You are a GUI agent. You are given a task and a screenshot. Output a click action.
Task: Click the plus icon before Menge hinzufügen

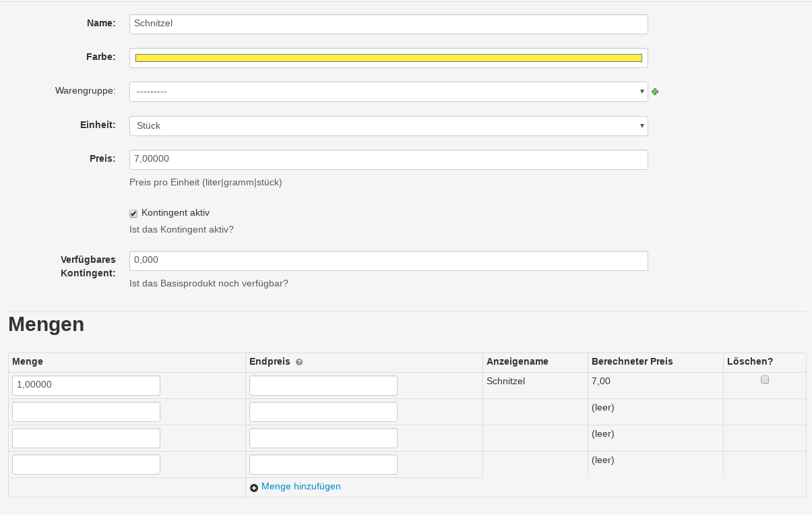(x=254, y=487)
